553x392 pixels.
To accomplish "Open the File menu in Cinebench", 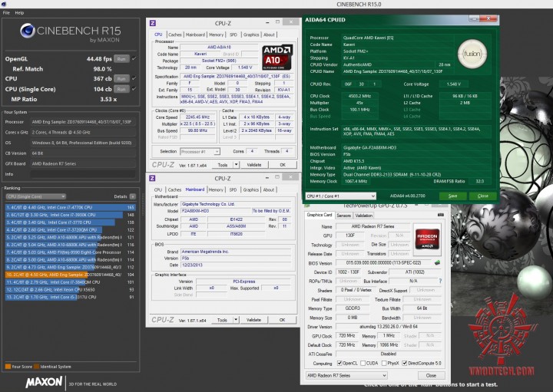I will [x=6, y=13].
